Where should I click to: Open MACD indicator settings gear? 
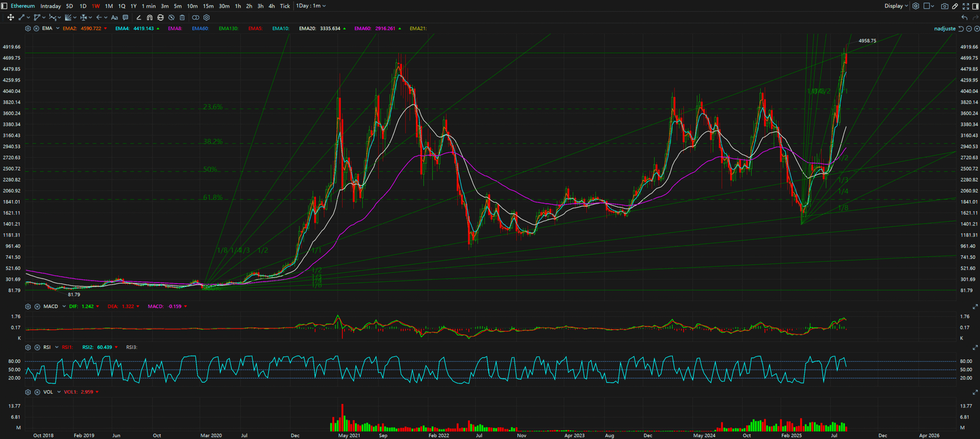[28, 307]
